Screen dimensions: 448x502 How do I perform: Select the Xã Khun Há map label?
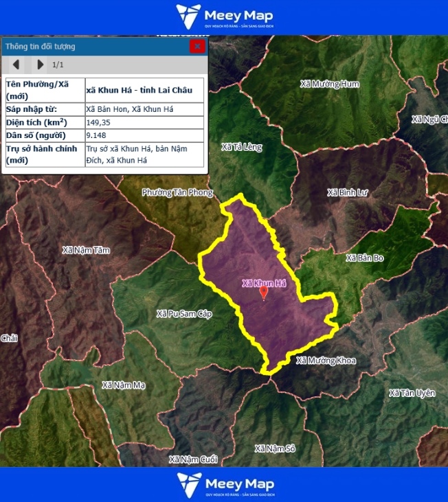(x=264, y=283)
